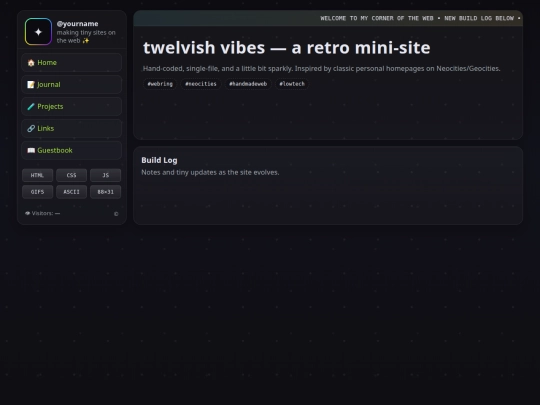Select the #lowtech tag

coord(292,84)
